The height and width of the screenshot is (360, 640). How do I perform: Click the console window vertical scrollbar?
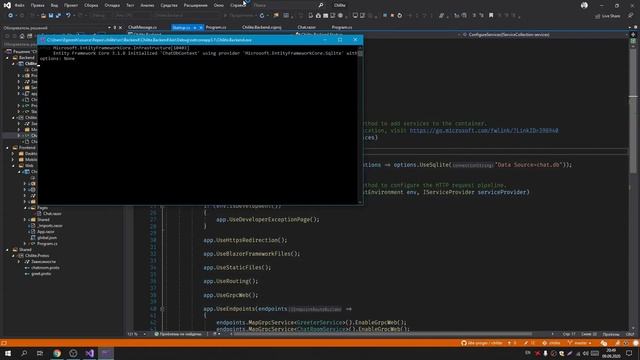pyautogui.click(x=360, y=124)
